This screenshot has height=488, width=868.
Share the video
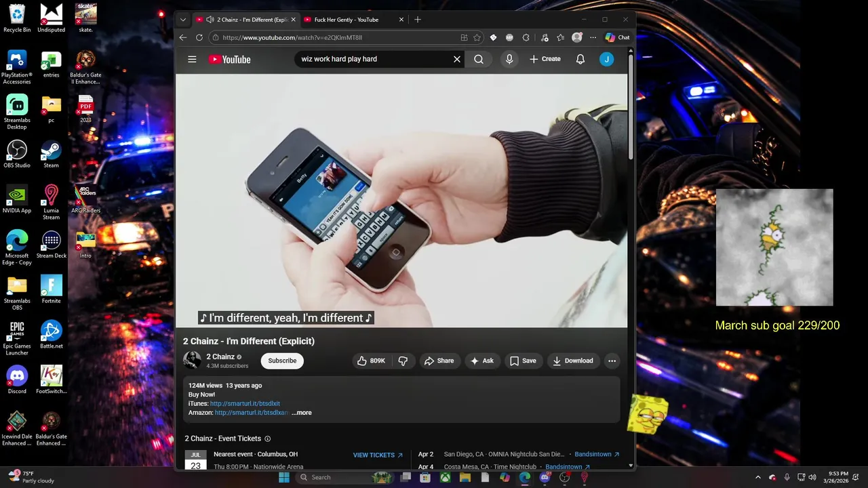pyautogui.click(x=439, y=361)
